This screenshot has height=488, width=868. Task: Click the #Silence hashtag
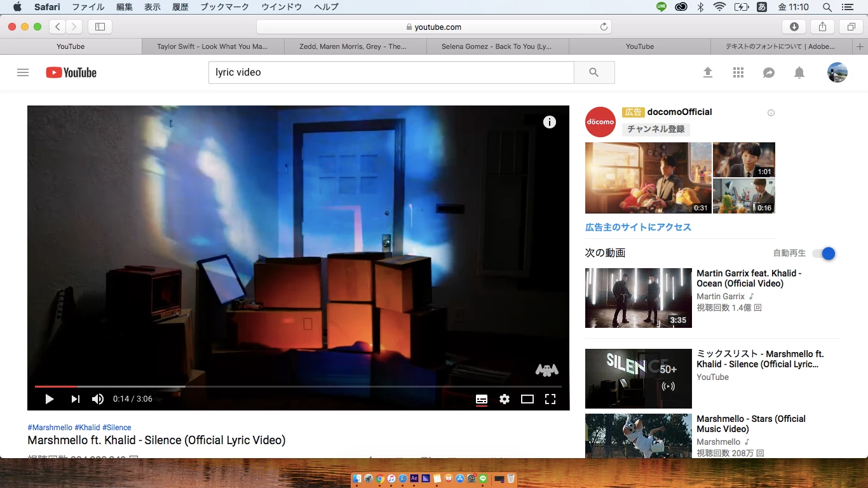(x=117, y=428)
